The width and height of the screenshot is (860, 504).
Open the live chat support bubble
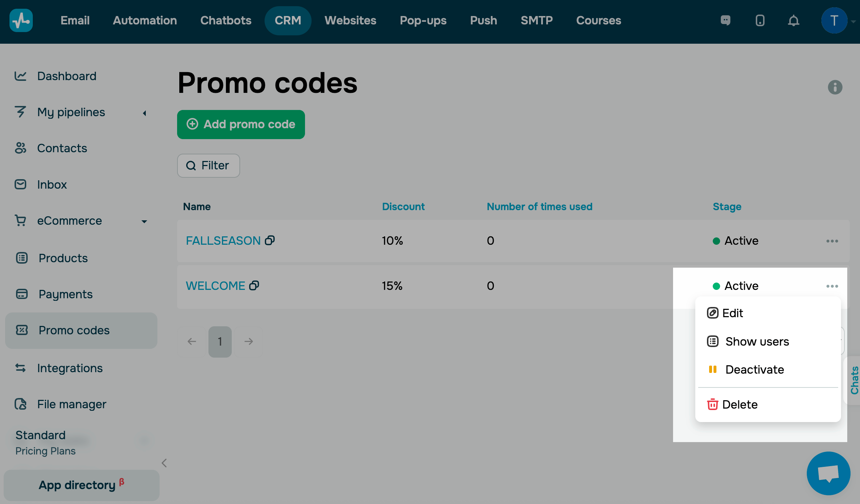pyautogui.click(x=828, y=473)
